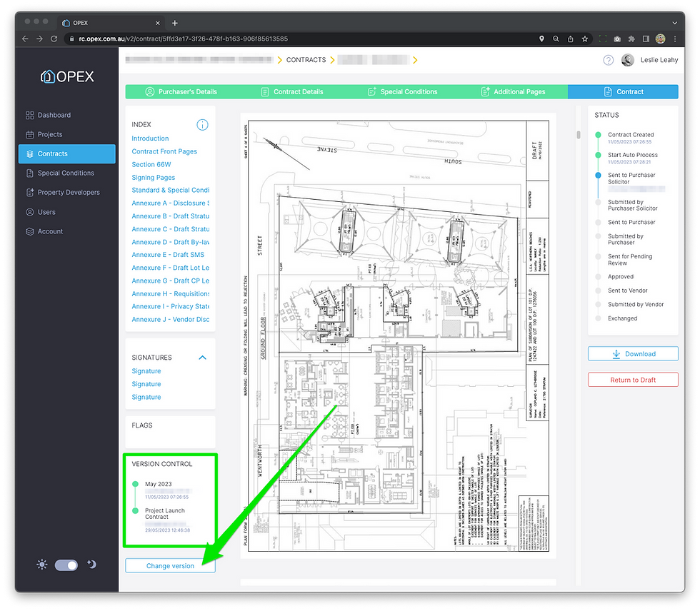Open Annexure G - Draft CP link
Screen dimensions: 700x611
170,281
